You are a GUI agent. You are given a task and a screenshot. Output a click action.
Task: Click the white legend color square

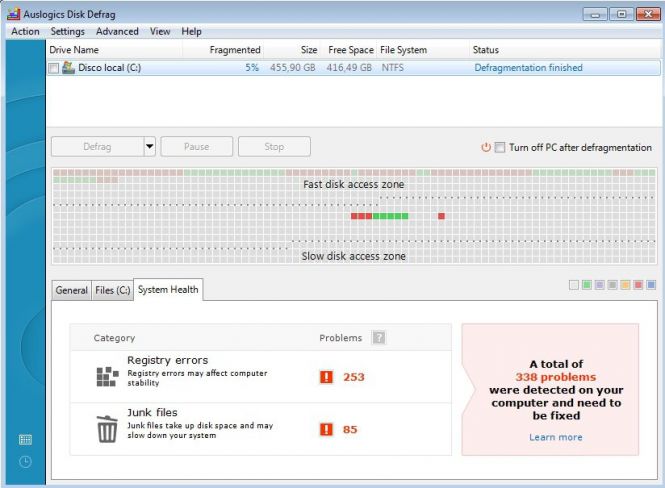tap(573, 285)
